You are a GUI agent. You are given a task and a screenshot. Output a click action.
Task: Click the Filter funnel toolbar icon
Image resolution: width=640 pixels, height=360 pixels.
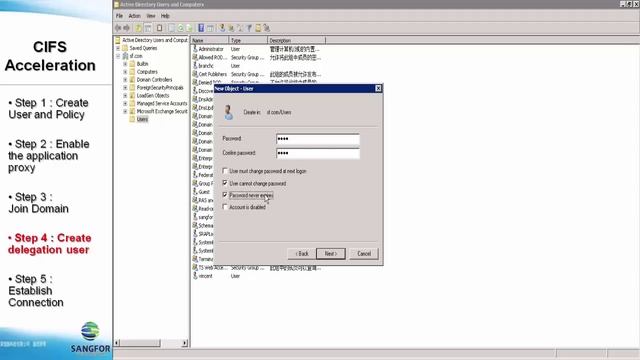tap(249, 28)
